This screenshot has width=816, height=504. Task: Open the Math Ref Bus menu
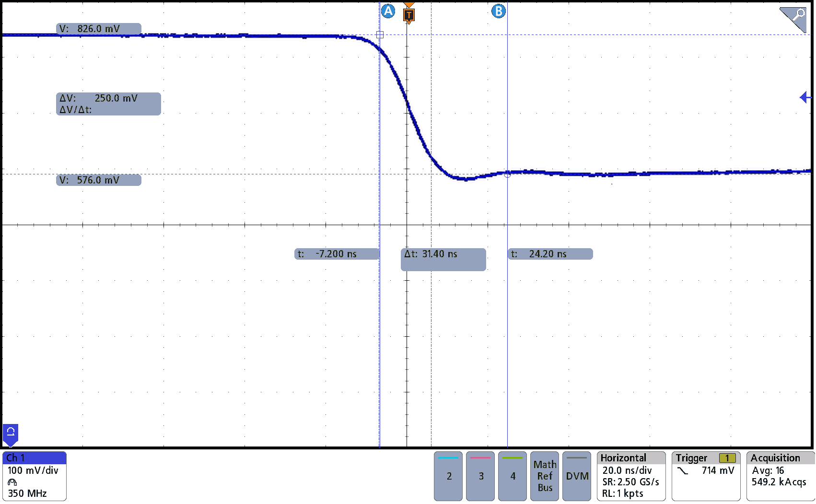[x=545, y=476]
